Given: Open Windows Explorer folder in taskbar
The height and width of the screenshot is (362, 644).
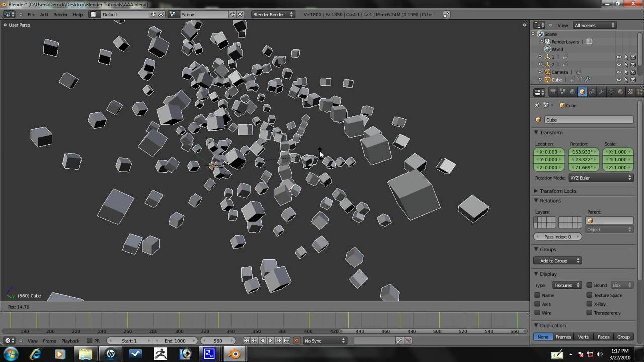Looking at the screenshot, I should tap(86, 354).
